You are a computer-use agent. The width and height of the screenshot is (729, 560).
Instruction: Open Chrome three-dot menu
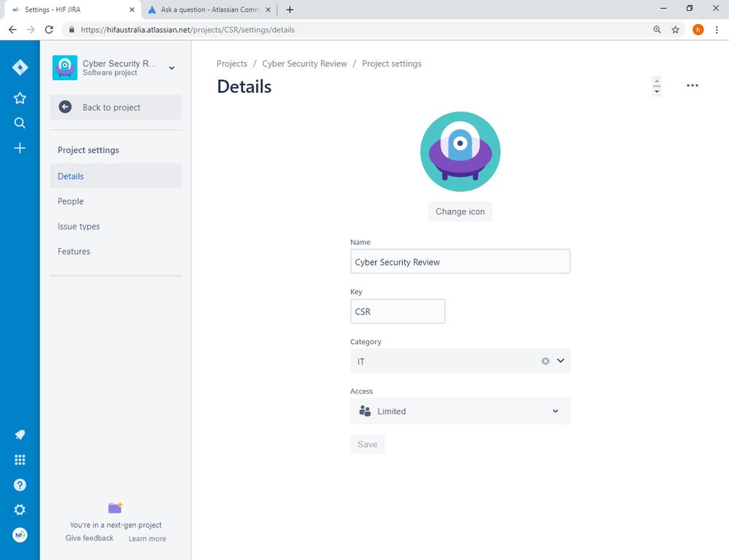coord(717,30)
